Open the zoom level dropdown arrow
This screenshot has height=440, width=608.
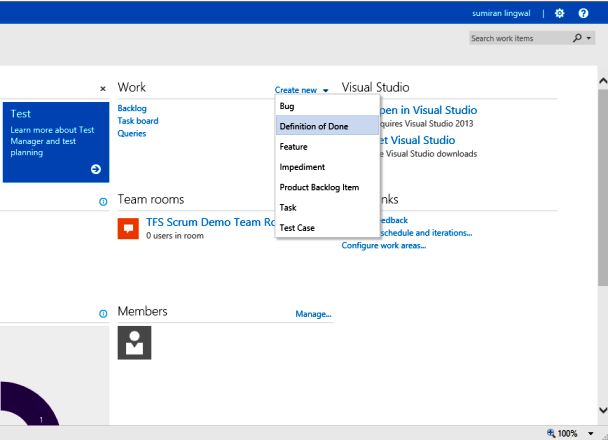pyautogui.click(x=591, y=433)
